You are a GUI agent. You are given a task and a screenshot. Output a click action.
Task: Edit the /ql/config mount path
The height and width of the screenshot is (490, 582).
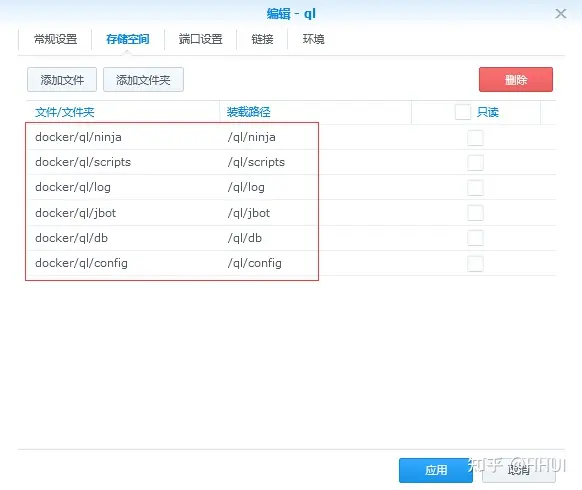pos(255,263)
